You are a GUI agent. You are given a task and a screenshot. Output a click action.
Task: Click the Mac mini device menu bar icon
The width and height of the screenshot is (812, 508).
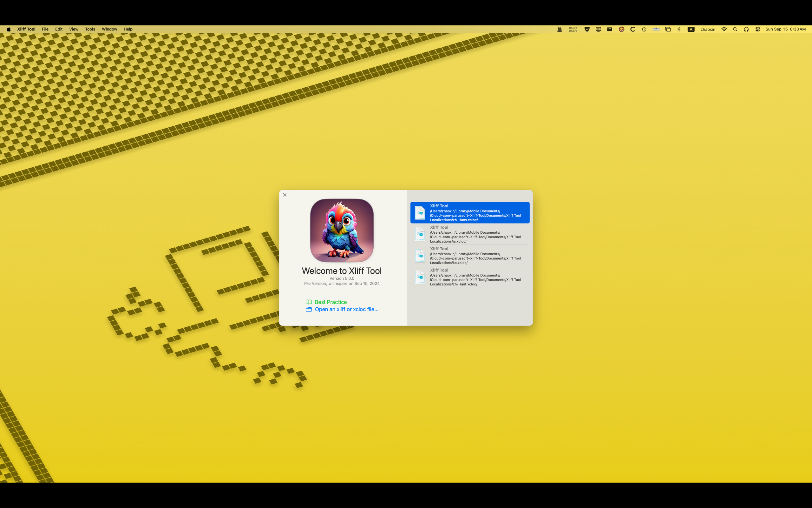pos(656,29)
